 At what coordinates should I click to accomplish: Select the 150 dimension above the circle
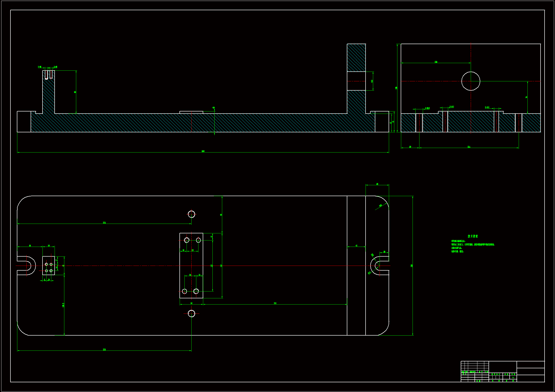[436, 62]
